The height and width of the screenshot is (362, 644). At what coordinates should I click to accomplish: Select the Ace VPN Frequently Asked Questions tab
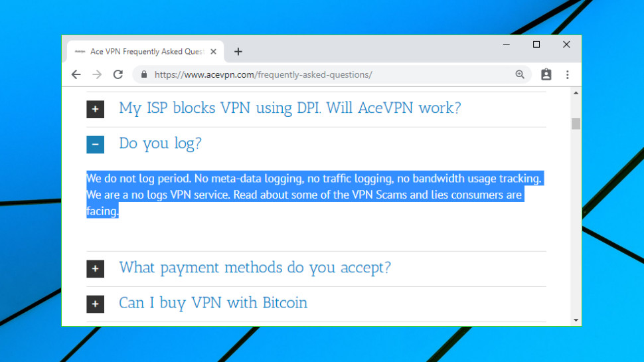click(x=145, y=52)
